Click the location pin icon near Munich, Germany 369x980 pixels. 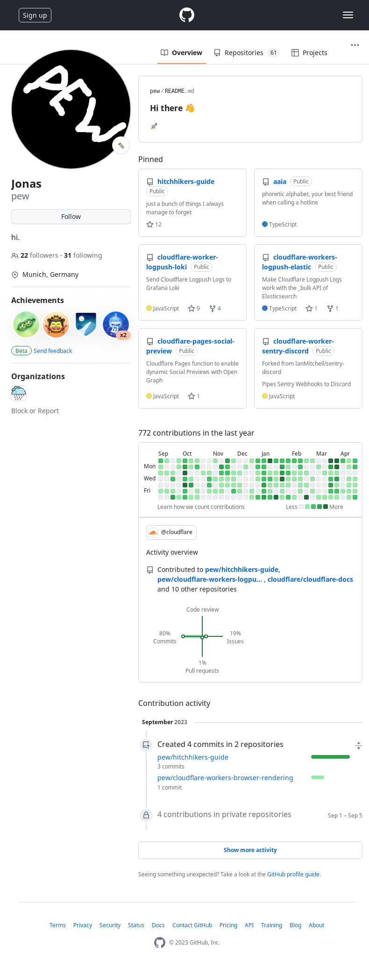pos(15,275)
